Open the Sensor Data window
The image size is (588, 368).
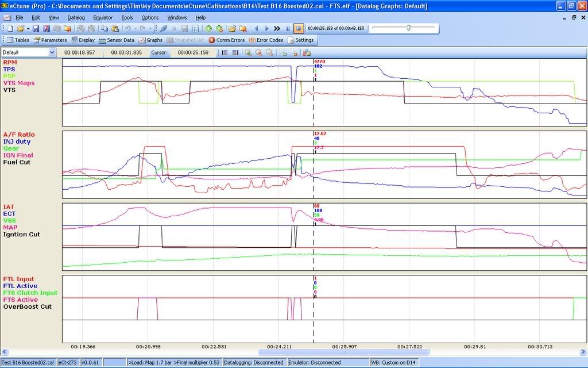click(x=116, y=40)
